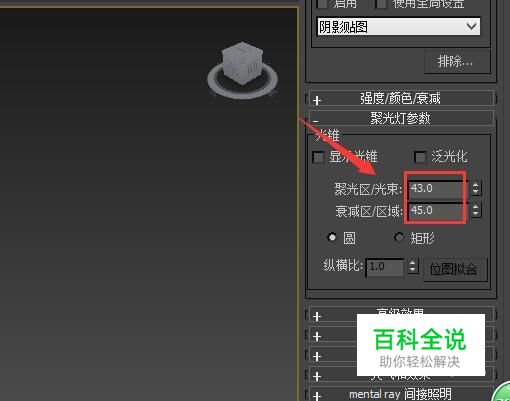The width and height of the screenshot is (510, 401).
Task: Select the 圆 radio button
Action: [332, 237]
